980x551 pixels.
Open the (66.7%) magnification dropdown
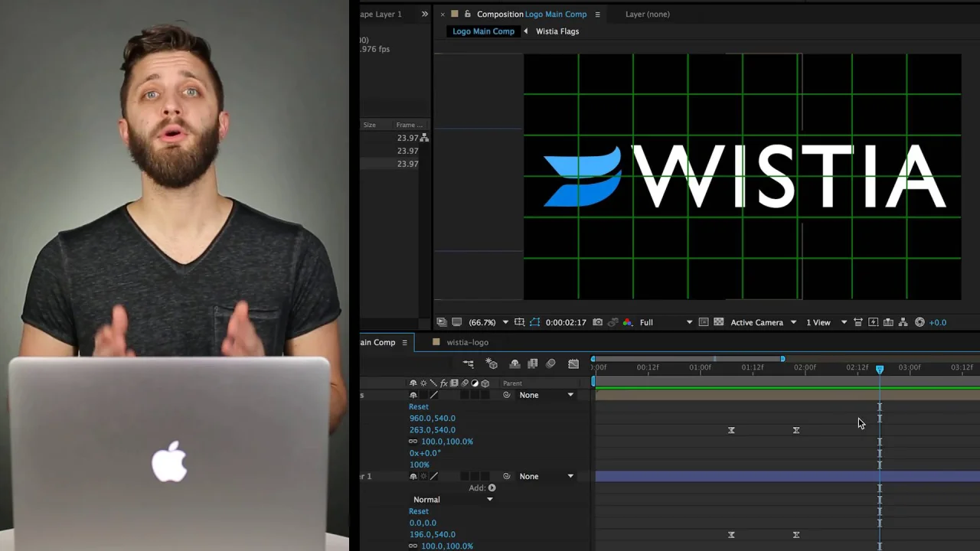click(489, 322)
